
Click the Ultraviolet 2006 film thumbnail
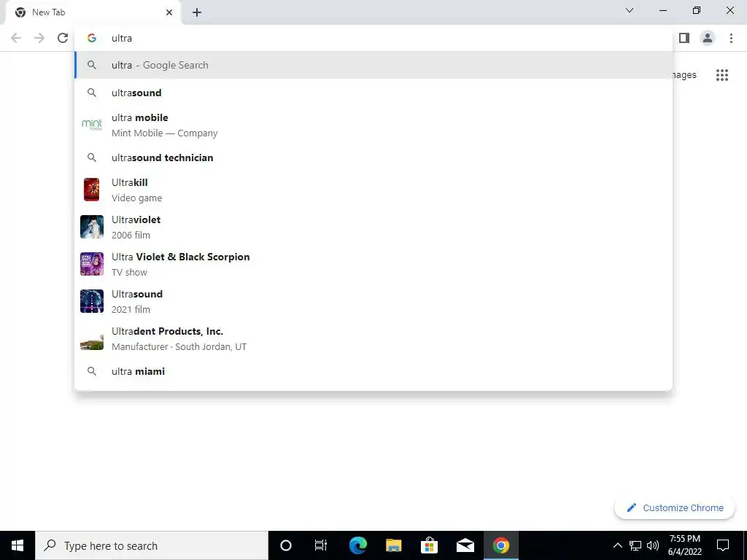click(x=92, y=227)
